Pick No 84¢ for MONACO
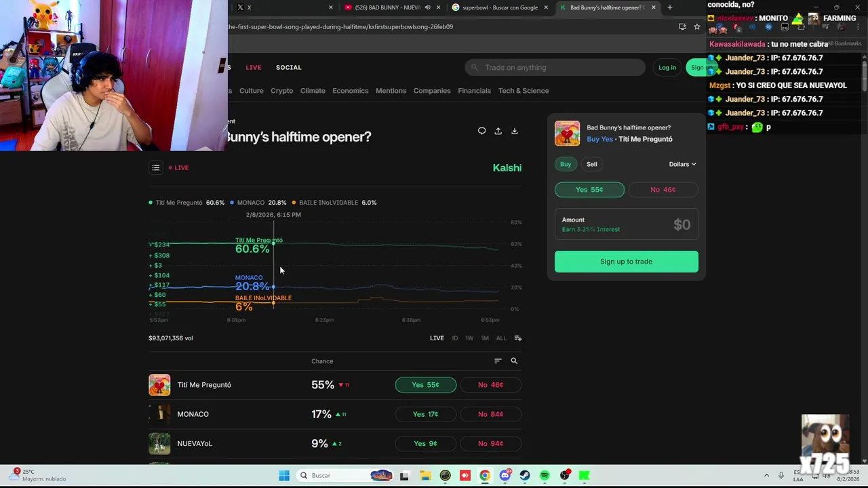This screenshot has height=488, width=868. point(490,414)
